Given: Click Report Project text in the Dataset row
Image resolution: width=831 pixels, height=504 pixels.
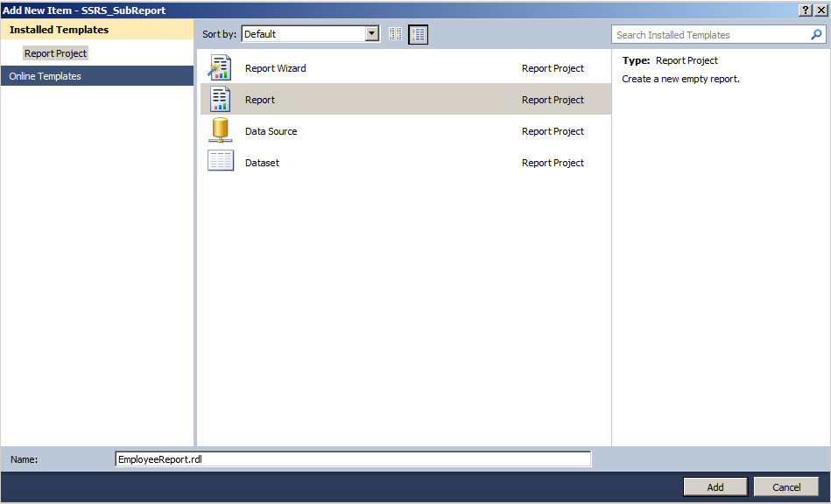Looking at the screenshot, I should (x=553, y=163).
